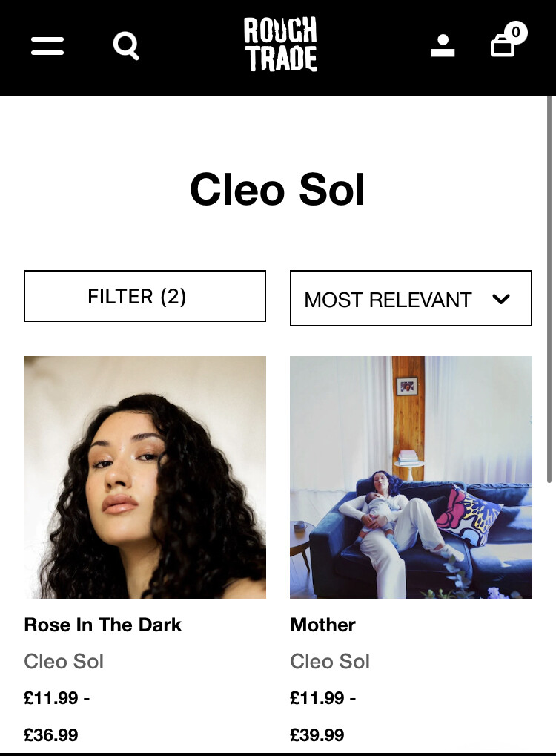Open the Mother album cover image
This screenshot has height=756, width=556.
(x=411, y=477)
